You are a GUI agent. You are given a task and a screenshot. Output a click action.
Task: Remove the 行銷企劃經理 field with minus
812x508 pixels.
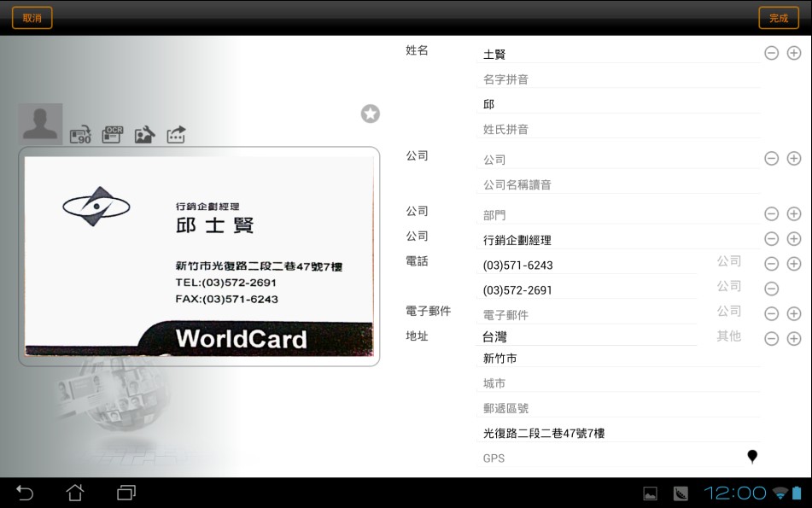[x=771, y=239]
